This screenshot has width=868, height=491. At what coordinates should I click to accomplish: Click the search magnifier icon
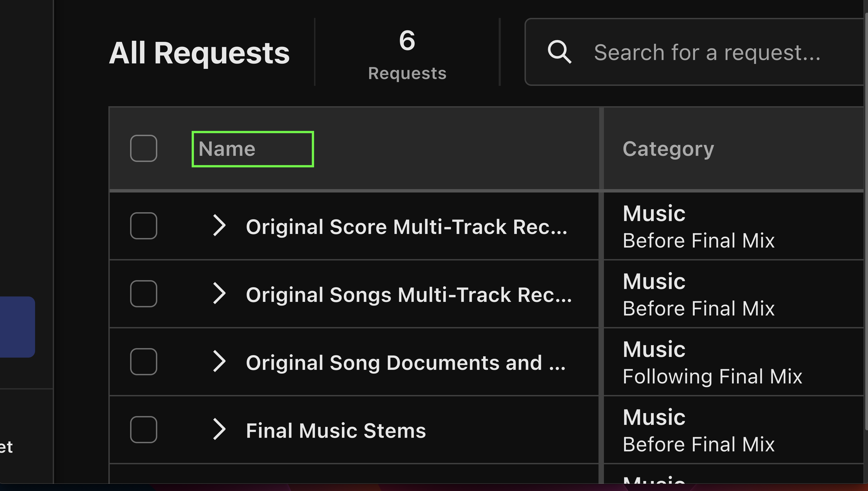pyautogui.click(x=559, y=52)
